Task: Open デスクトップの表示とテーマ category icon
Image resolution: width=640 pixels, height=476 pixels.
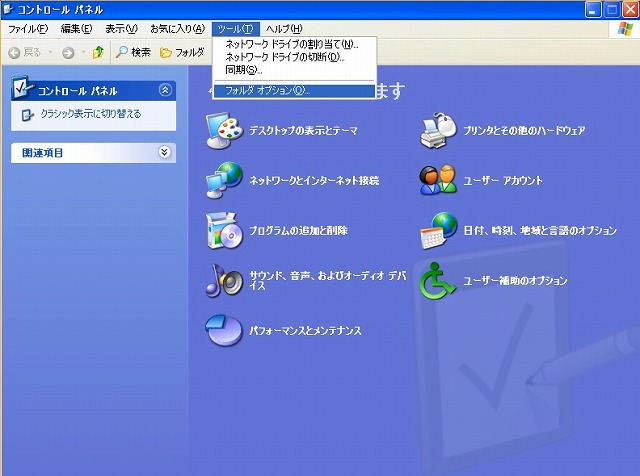Action: (x=224, y=131)
